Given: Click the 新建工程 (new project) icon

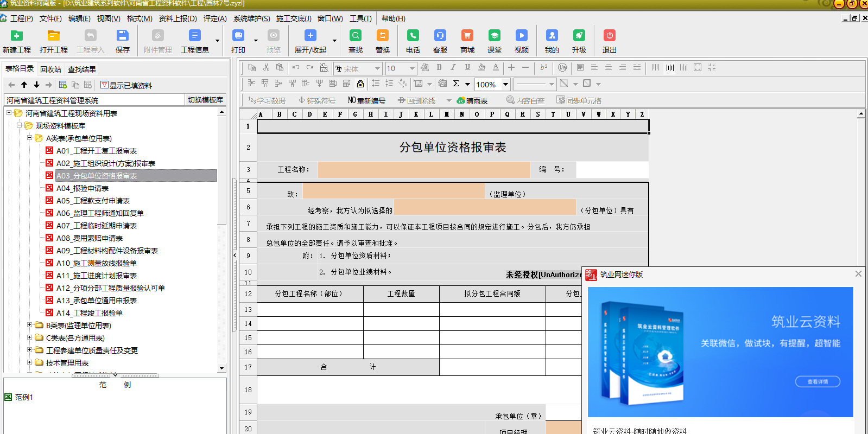Looking at the screenshot, I should pyautogui.click(x=17, y=36).
